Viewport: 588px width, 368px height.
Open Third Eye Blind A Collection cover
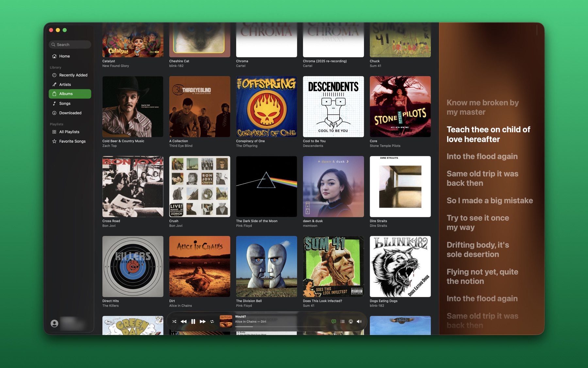[200, 107]
